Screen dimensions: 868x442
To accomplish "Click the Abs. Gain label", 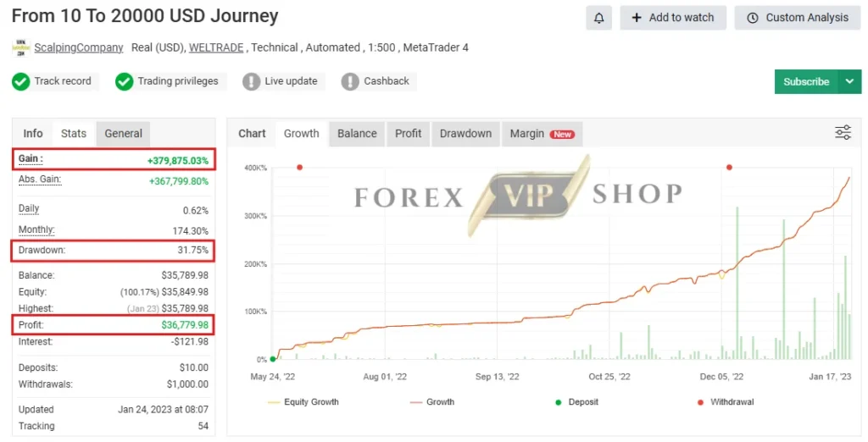I will [x=40, y=180].
